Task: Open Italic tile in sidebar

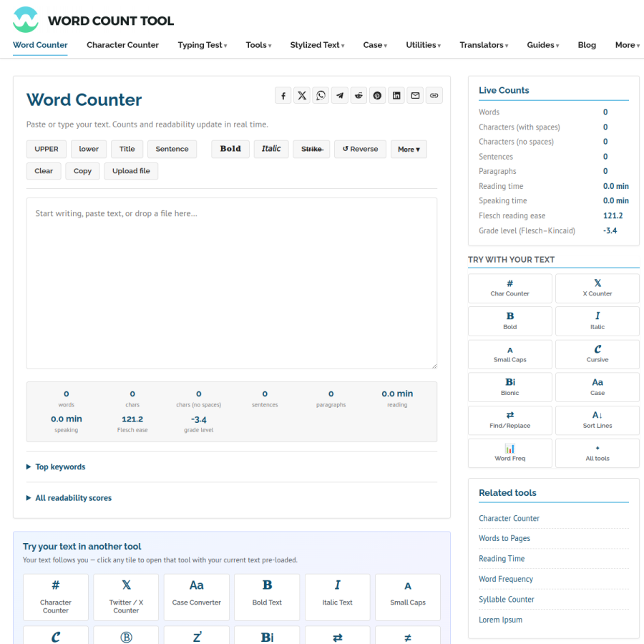Action: pos(597,321)
